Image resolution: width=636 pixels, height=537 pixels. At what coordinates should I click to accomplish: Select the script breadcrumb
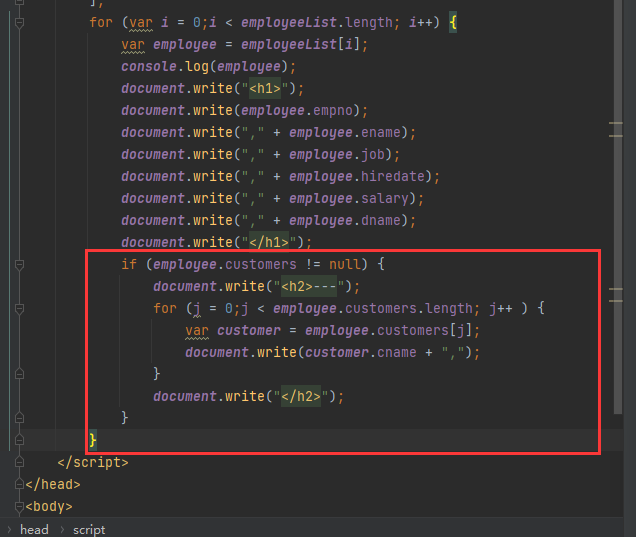coord(88,529)
